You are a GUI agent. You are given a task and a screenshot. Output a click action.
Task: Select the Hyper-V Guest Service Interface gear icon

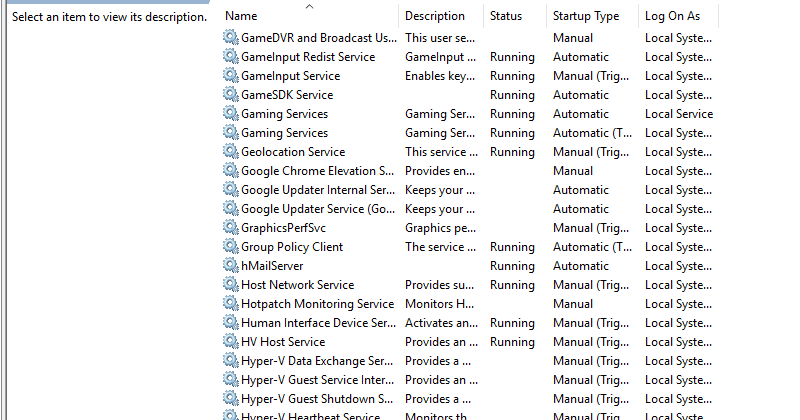(x=231, y=379)
